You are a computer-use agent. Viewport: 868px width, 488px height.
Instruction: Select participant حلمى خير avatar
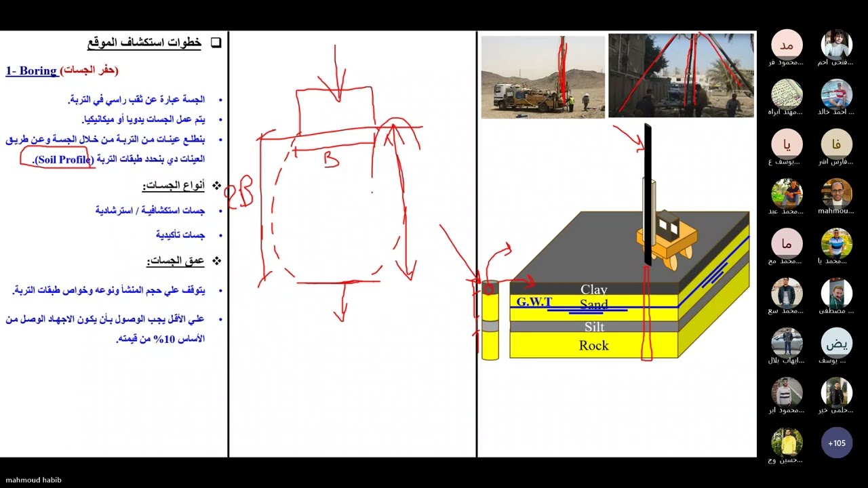pos(837,392)
